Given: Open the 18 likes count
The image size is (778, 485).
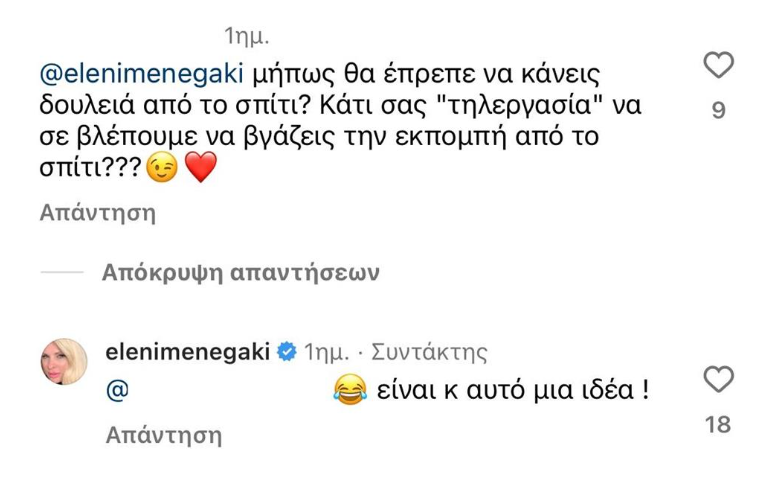Looking at the screenshot, I should [x=719, y=424].
